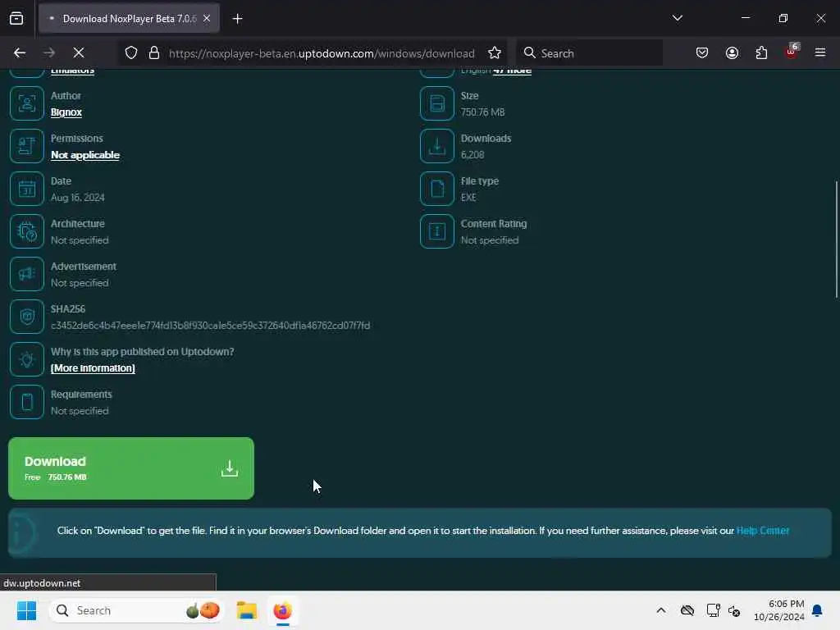
Task: Open recent browsing Firefox View button
Action: 16,18
